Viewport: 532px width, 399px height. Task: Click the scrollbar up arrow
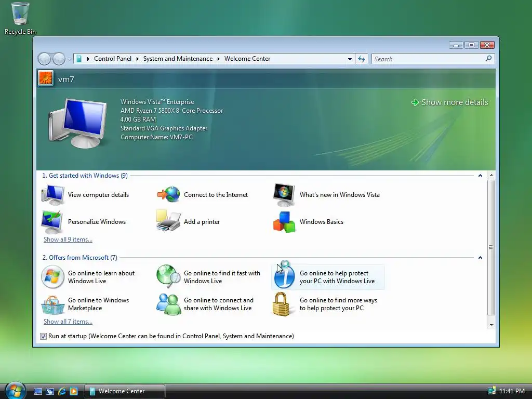pyautogui.click(x=491, y=176)
